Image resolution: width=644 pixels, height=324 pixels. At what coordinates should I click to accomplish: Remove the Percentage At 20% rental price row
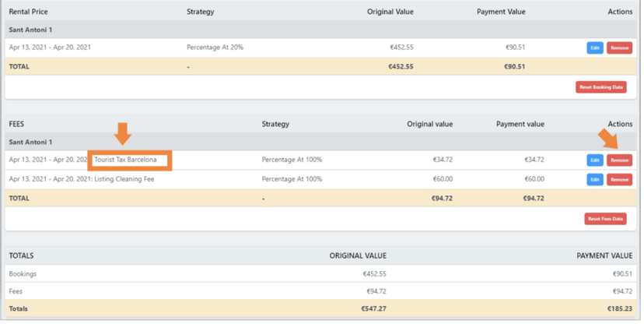619,48
